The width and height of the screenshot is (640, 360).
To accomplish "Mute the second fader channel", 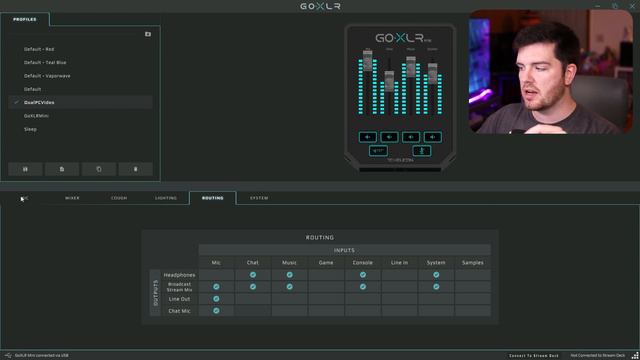I will (x=389, y=137).
